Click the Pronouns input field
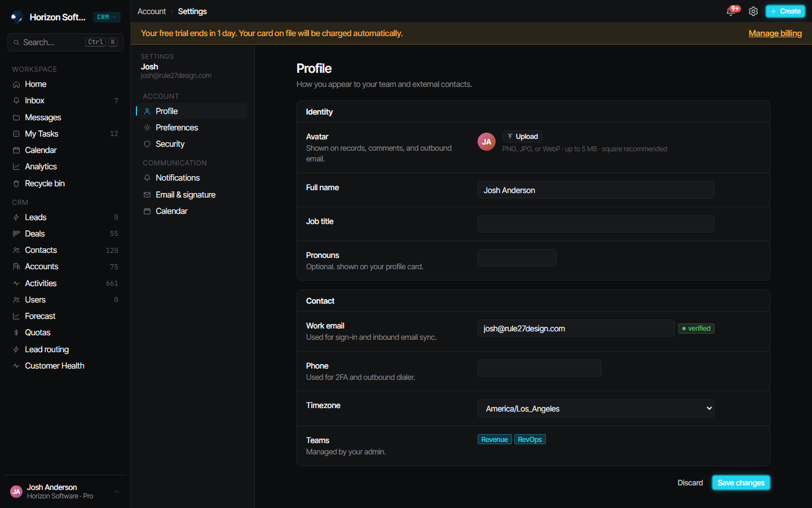Screen dimensions: 812x508 click(517, 258)
